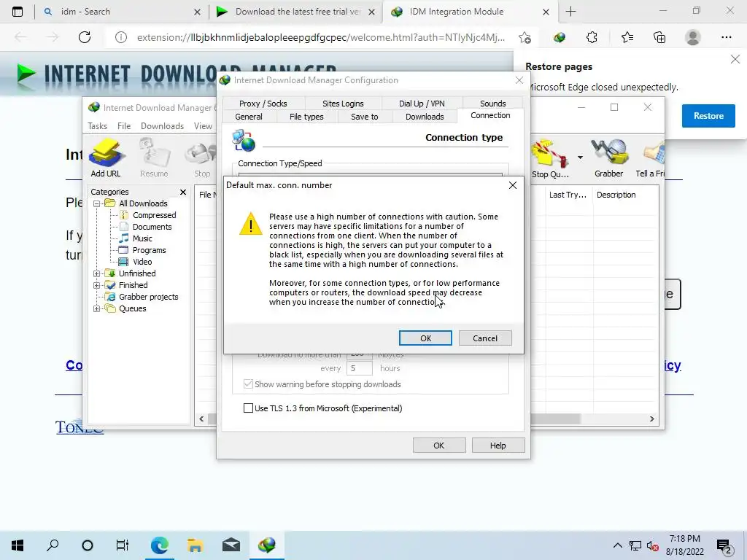Open Edge Settings and more menu
This screenshot has width=747, height=560.
(x=726, y=37)
